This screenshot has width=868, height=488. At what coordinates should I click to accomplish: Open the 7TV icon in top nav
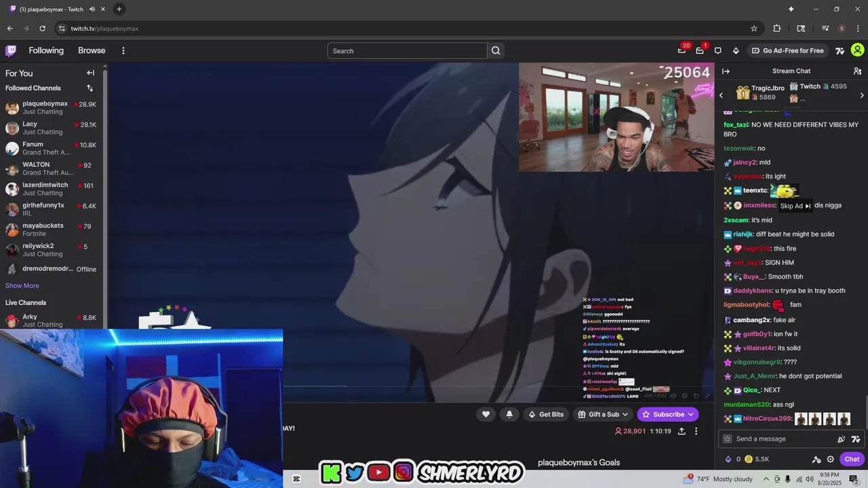840,51
